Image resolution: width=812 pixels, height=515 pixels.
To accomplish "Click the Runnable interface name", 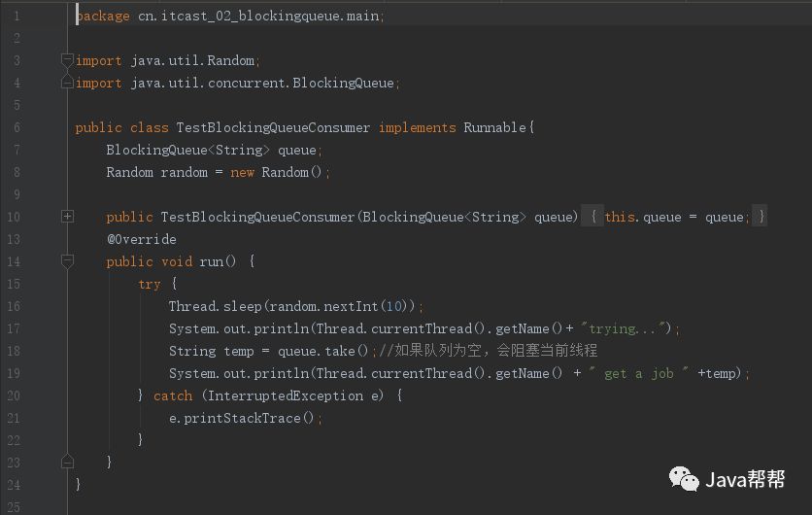I will pos(494,127).
